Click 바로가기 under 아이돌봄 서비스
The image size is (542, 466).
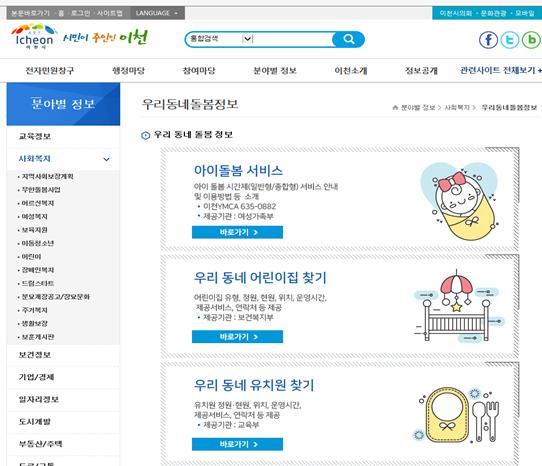237,232
